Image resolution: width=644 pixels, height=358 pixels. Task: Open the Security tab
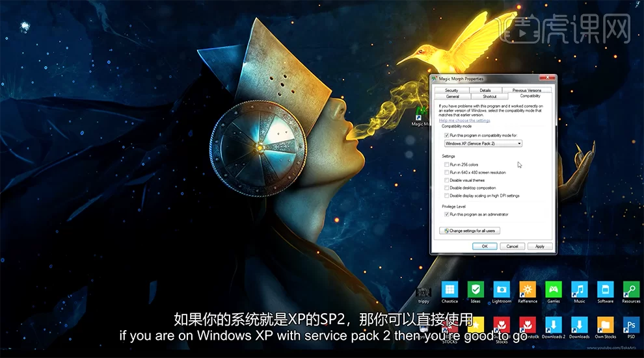451,90
